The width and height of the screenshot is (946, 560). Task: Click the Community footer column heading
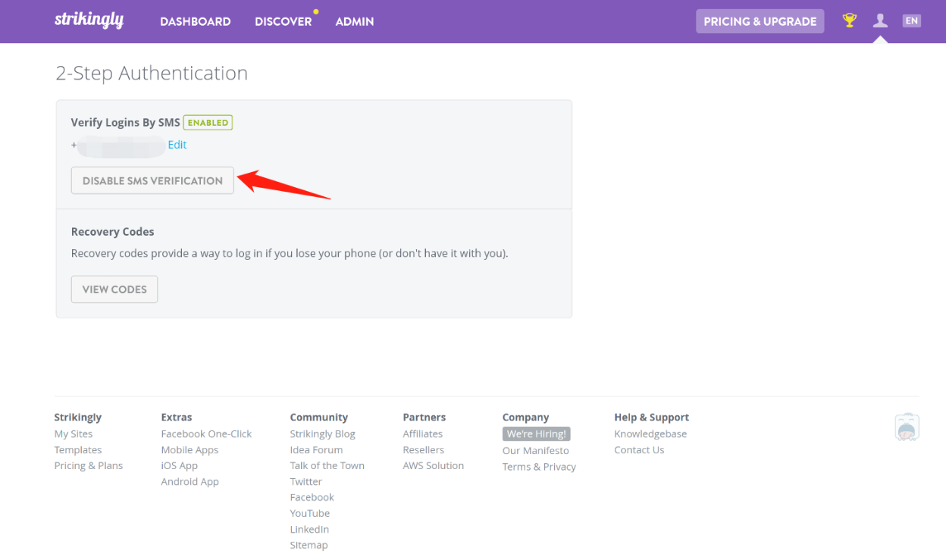[319, 418]
